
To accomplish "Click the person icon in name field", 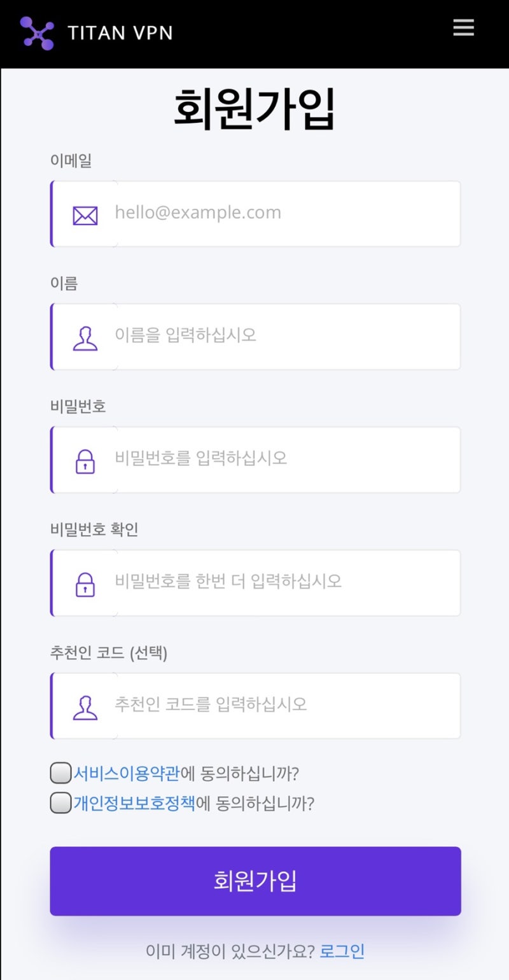I will pyautogui.click(x=85, y=339).
